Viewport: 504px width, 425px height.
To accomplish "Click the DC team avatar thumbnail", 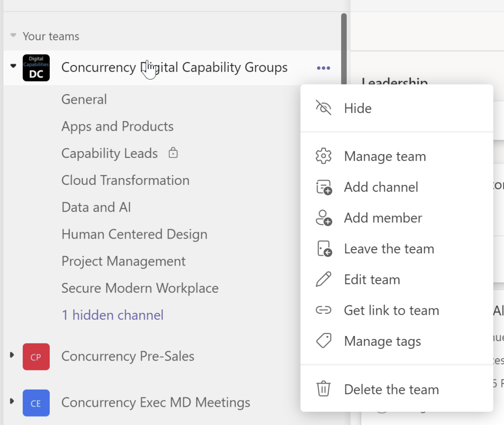I will tap(36, 68).
